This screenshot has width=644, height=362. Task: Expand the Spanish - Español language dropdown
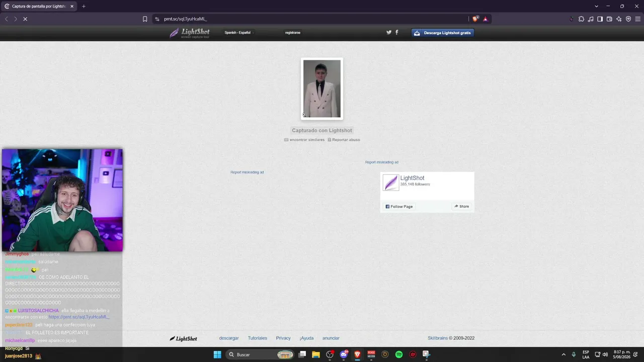239,33
